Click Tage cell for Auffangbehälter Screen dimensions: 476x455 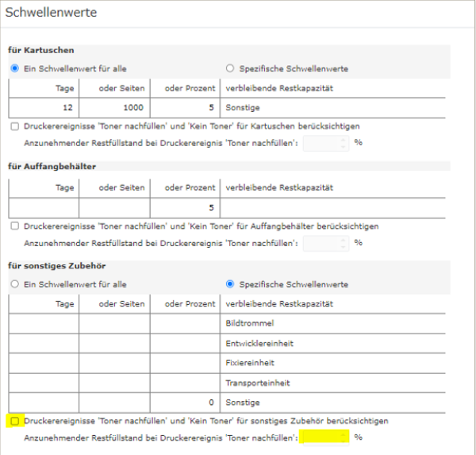pyautogui.click(x=44, y=207)
